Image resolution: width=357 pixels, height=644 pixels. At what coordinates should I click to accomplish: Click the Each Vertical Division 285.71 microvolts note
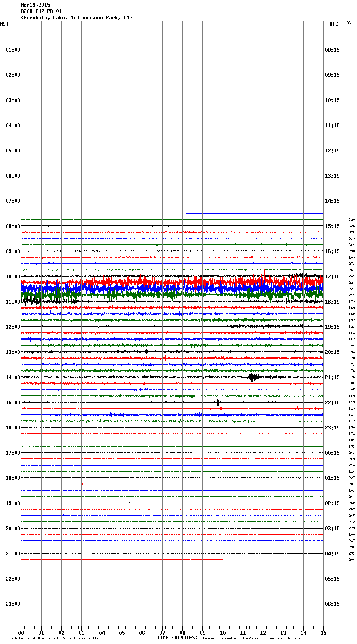tap(53, 639)
